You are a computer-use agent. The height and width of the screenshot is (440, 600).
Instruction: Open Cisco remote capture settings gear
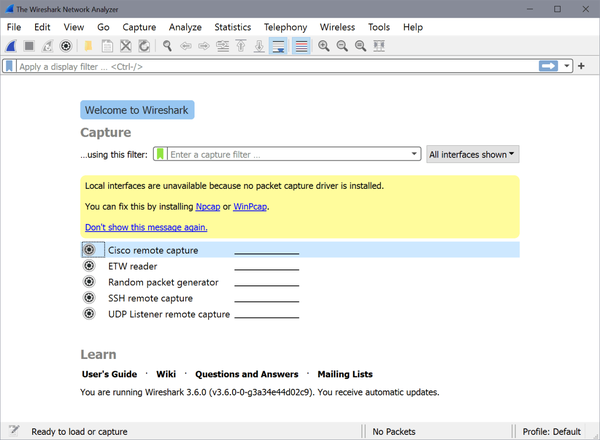[x=89, y=250]
